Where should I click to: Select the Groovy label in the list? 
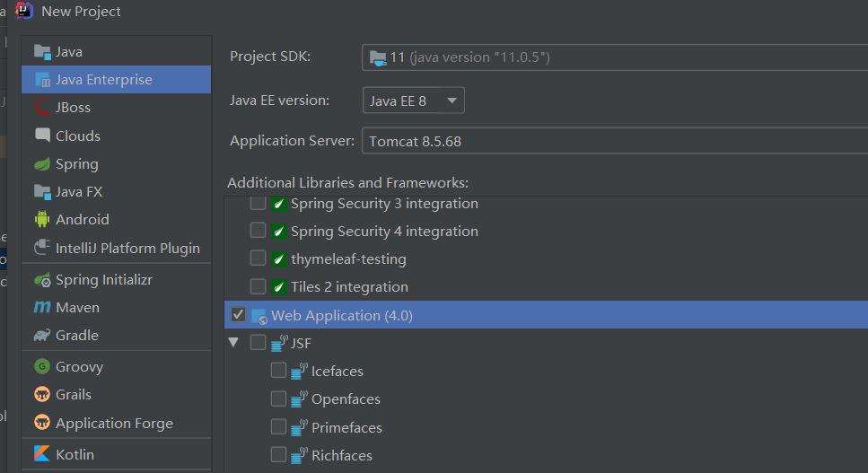(80, 367)
